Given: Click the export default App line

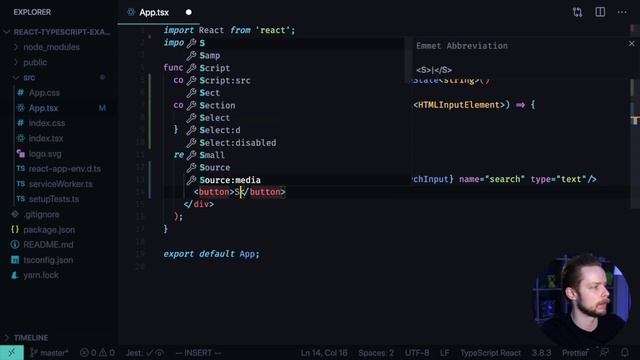Looking at the screenshot, I should pyautogui.click(x=211, y=254).
